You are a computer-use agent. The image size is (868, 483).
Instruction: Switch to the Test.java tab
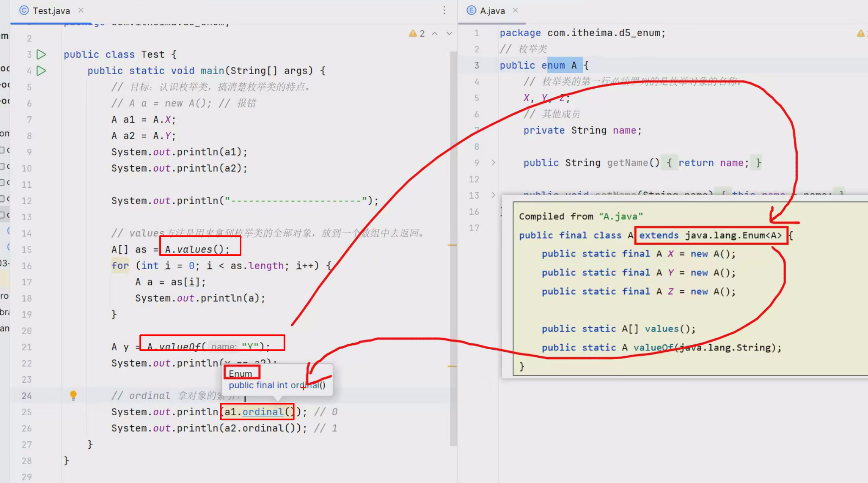(x=51, y=11)
